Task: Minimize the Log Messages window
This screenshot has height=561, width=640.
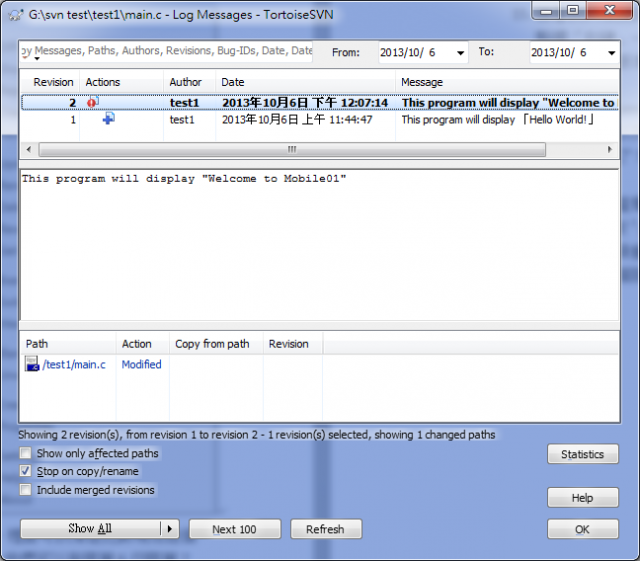Action: [546, 11]
